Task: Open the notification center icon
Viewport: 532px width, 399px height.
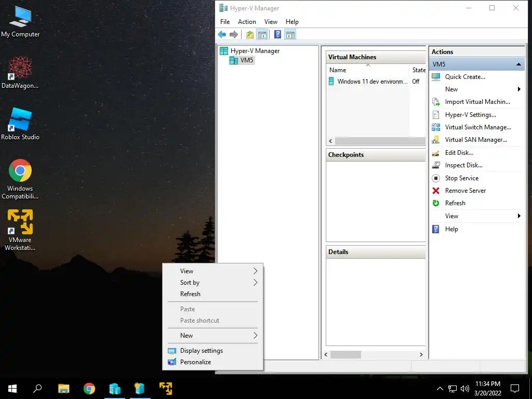Action: pyautogui.click(x=515, y=389)
